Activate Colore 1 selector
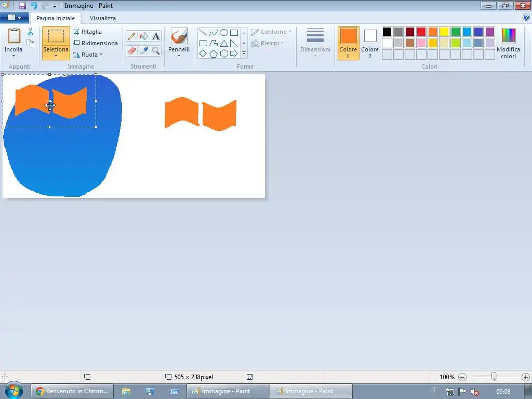Image resolution: width=532 pixels, height=399 pixels. coord(348,43)
